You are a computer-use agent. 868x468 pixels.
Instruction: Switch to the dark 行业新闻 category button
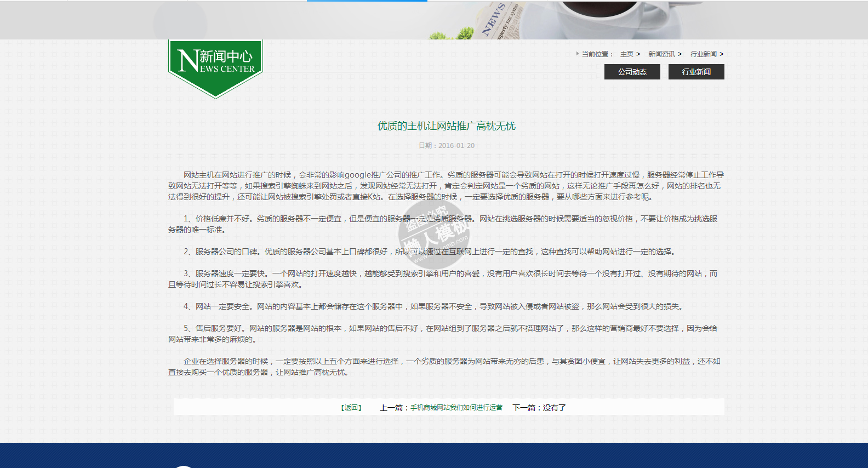click(x=696, y=72)
